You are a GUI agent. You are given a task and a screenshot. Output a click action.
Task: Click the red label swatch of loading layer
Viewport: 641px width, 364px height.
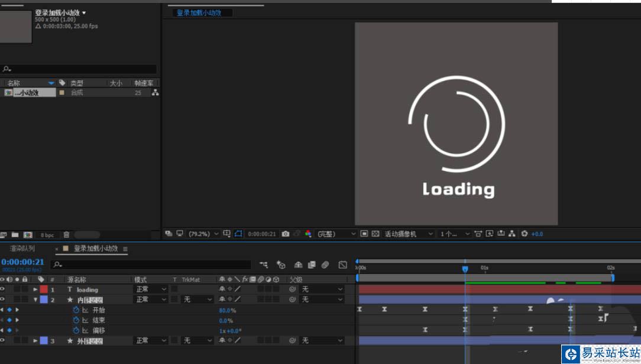point(44,289)
